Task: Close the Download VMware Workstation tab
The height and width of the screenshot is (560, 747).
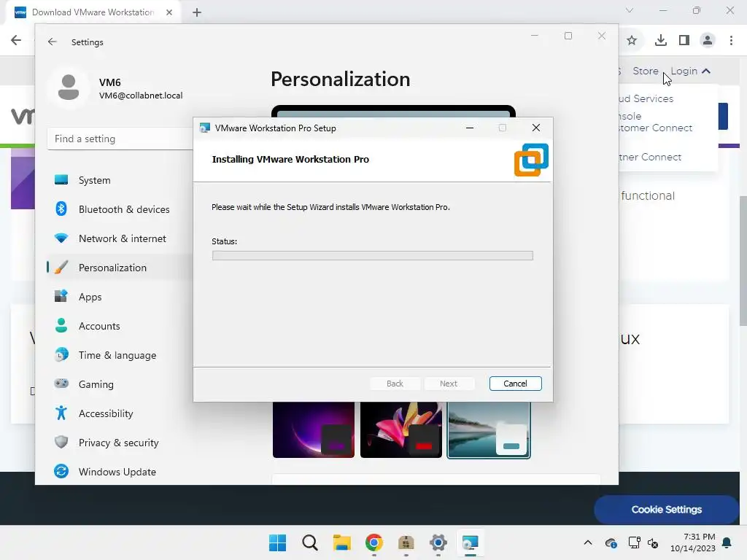Action: 169,12
